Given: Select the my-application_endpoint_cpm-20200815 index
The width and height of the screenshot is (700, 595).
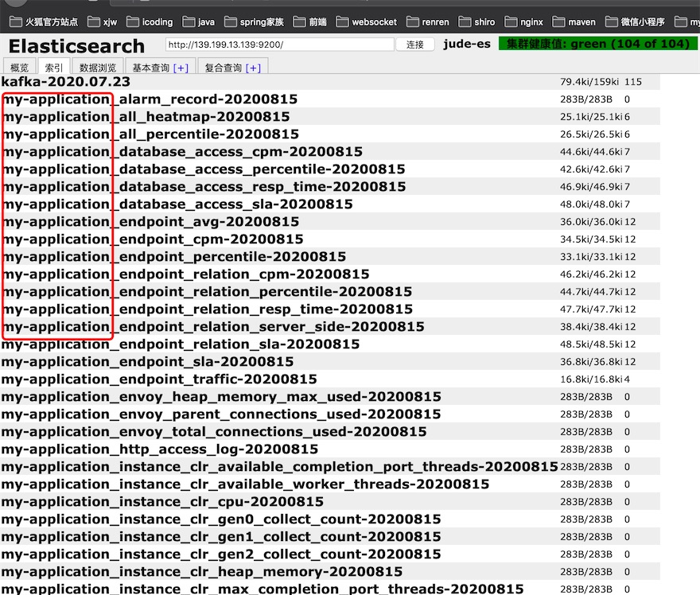Looking at the screenshot, I should point(153,239).
